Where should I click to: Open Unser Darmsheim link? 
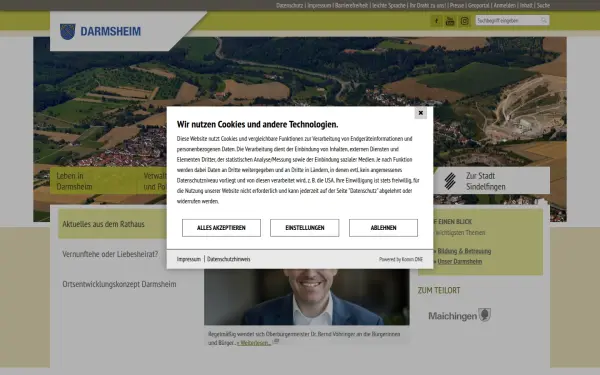(x=460, y=261)
